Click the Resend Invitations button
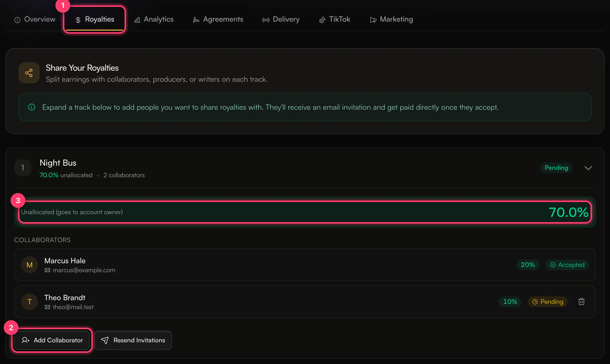The image size is (610, 364). pos(133,340)
